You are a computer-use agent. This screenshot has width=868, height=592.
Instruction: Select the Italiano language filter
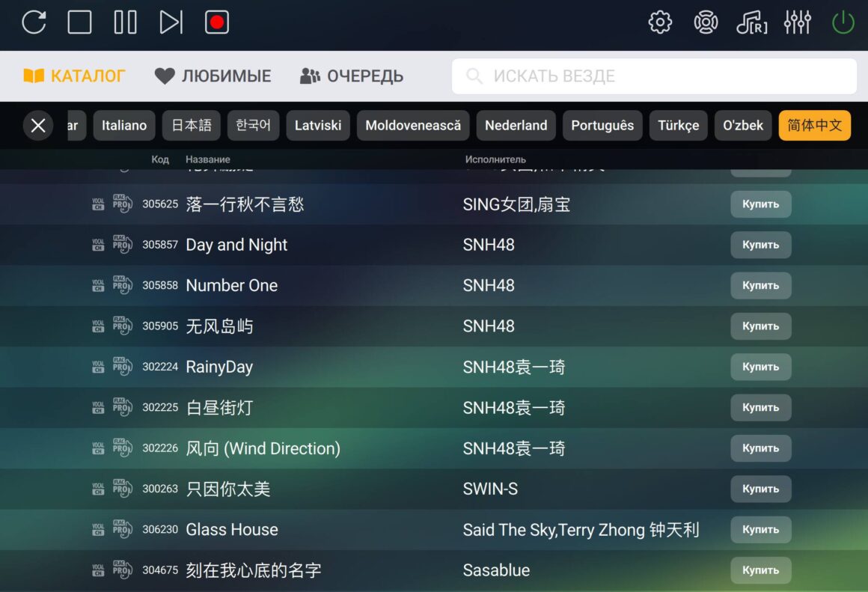click(x=124, y=126)
